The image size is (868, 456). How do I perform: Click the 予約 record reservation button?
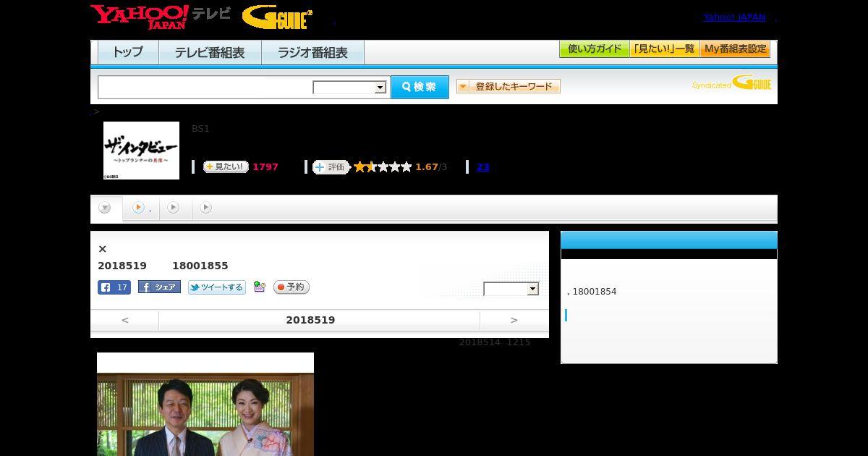[292, 287]
